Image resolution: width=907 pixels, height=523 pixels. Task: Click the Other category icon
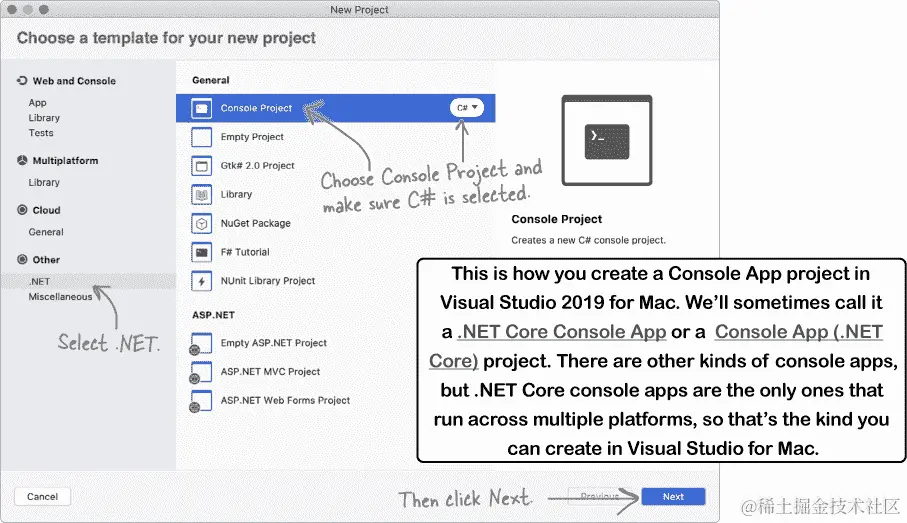22,260
